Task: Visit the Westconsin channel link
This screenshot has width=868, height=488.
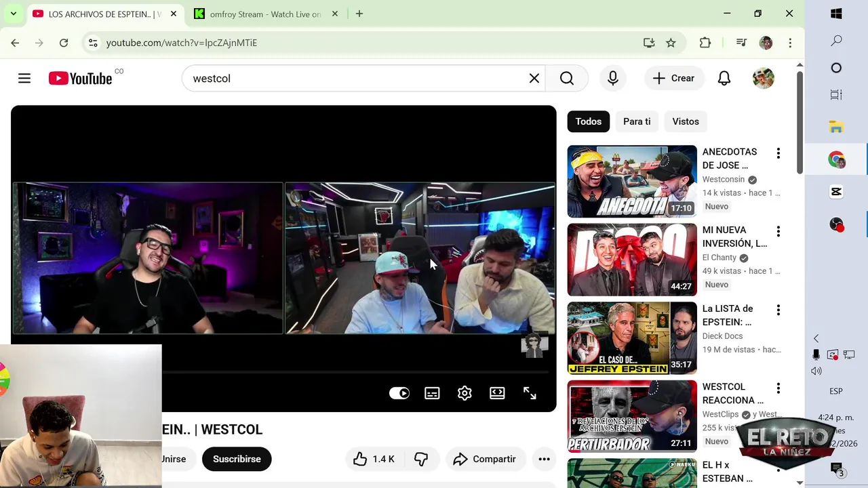Action: click(724, 180)
